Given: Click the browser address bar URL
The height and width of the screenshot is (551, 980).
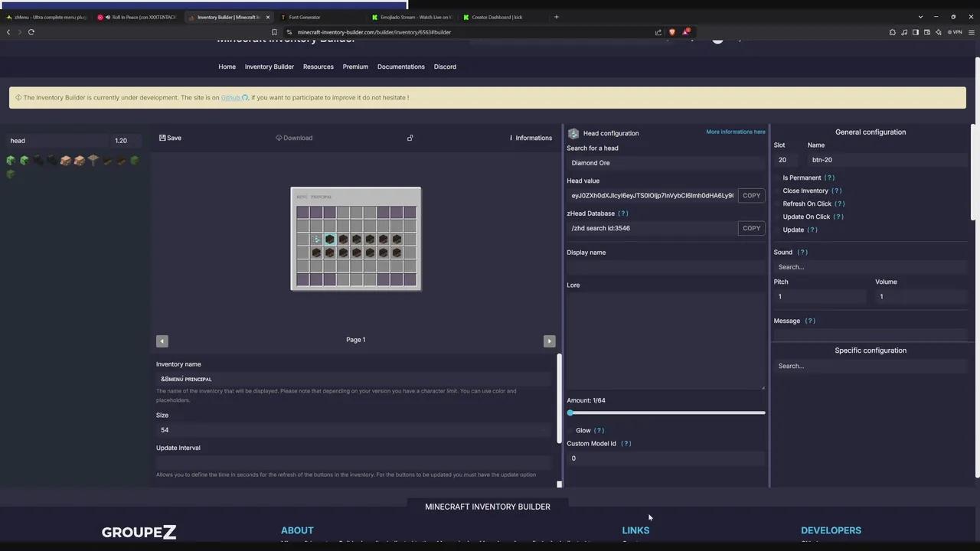Looking at the screenshot, I should pos(374,32).
